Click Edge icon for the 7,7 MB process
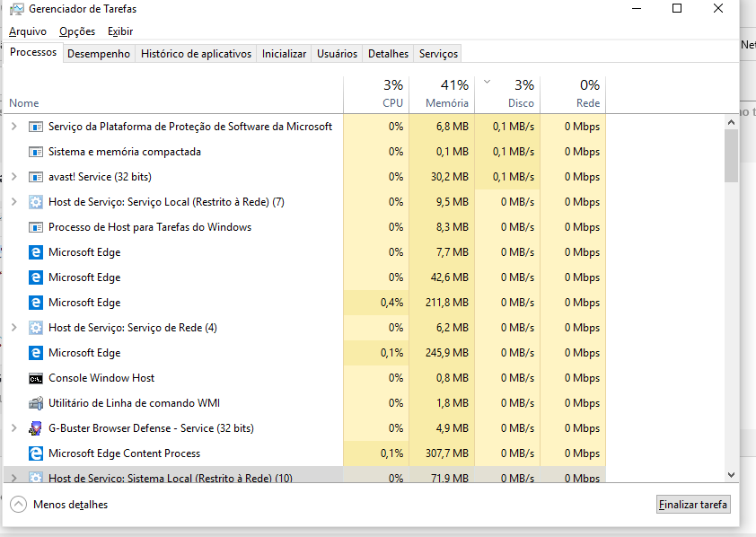The width and height of the screenshot is (756, 537). (36, 252)
